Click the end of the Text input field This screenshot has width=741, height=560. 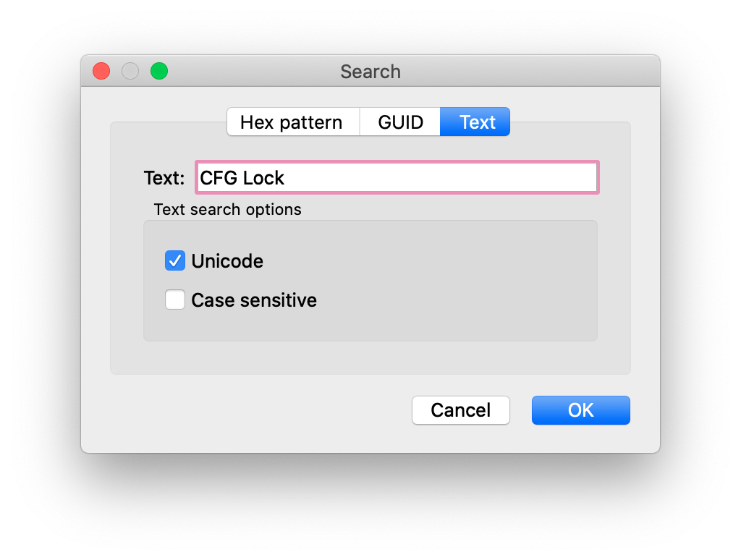(586, 177)
